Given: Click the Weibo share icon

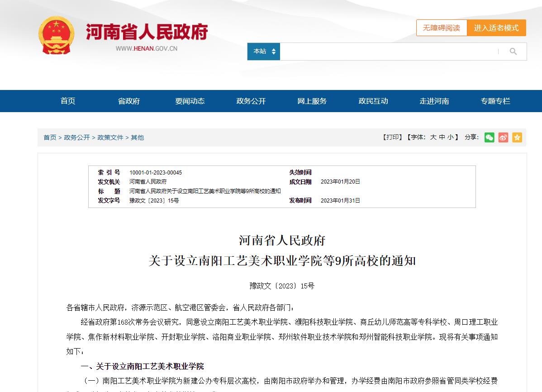Looking at the screenshot, I should coord(503,137).
